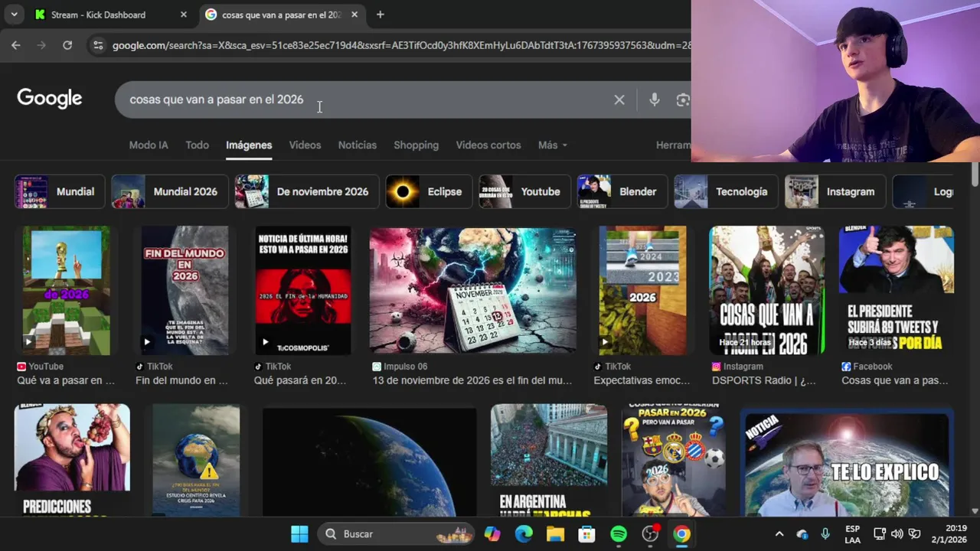
Task: Open Microsoft Store from the taskbar
Action: [x=586, y=533]
